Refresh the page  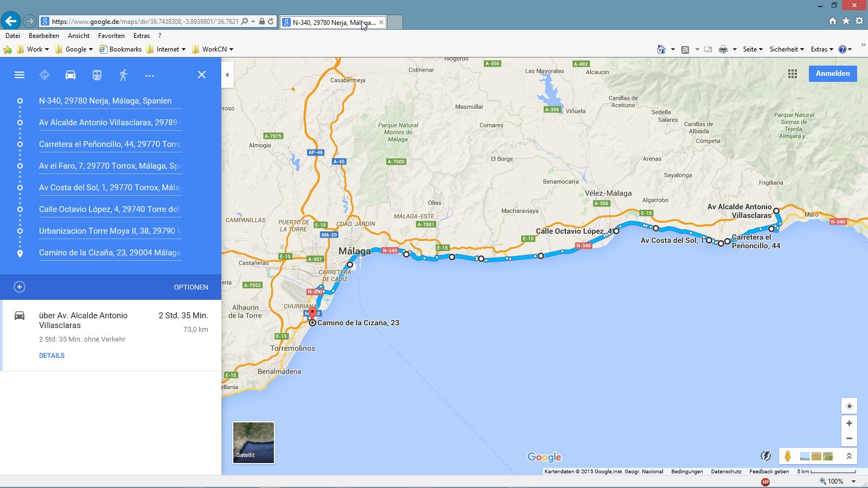click(x=271, y=22)
